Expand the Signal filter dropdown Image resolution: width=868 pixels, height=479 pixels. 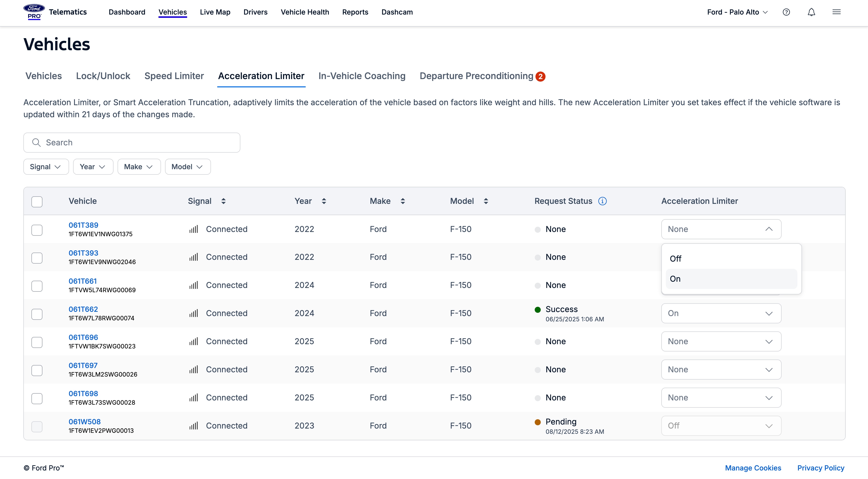(46, 167)
